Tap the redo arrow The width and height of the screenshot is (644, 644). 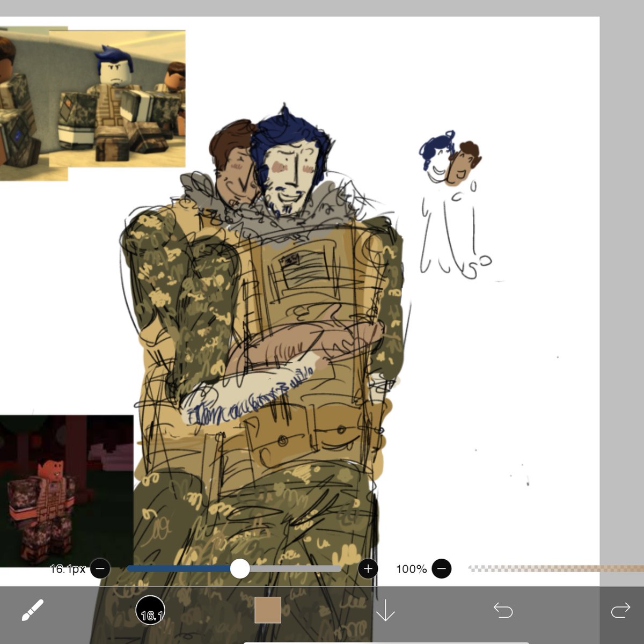620,609
